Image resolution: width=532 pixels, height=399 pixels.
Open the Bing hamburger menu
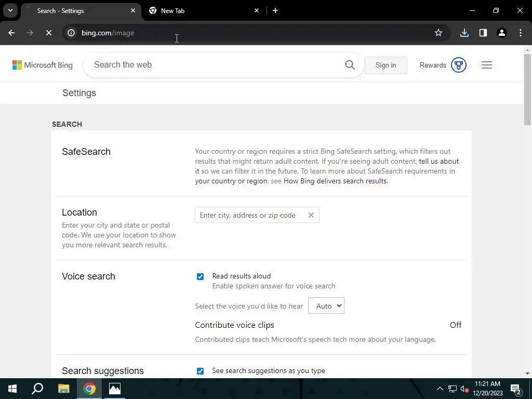486,65
